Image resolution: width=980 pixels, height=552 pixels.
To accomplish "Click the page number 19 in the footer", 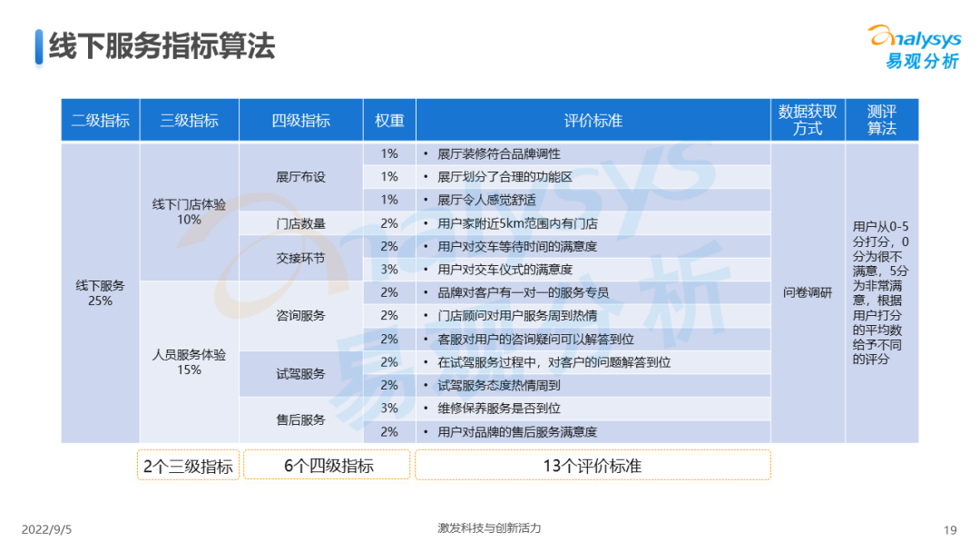I will tap(950, 530).
